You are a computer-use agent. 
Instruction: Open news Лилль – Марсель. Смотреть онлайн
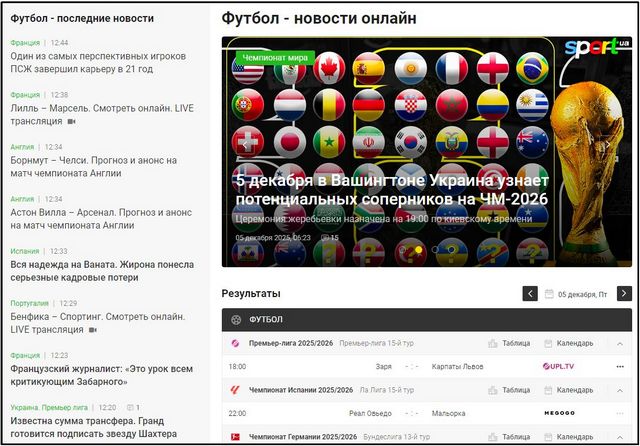point(102,115)
